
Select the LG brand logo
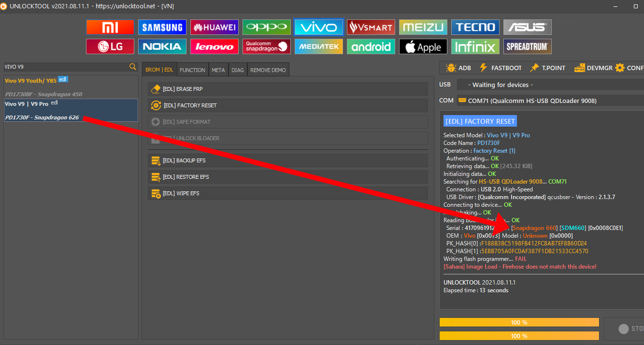point(110,47)
